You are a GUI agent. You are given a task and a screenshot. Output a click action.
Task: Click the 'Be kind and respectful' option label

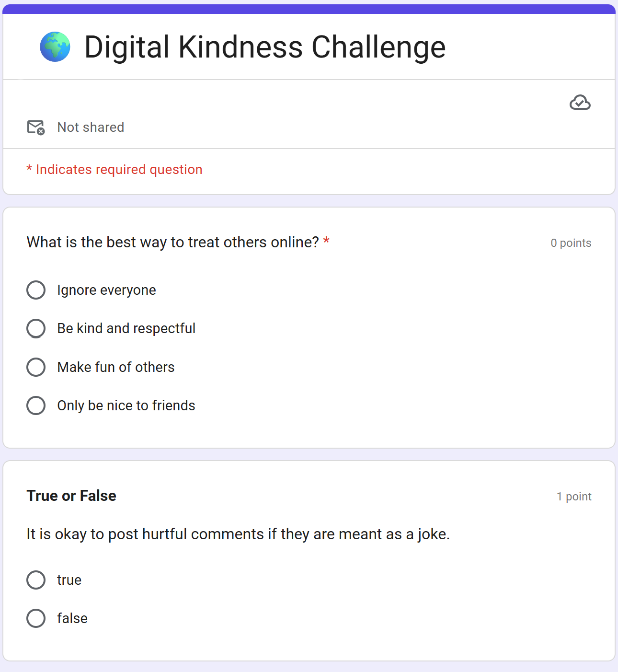pyautogui.click(x=126, y=328)
